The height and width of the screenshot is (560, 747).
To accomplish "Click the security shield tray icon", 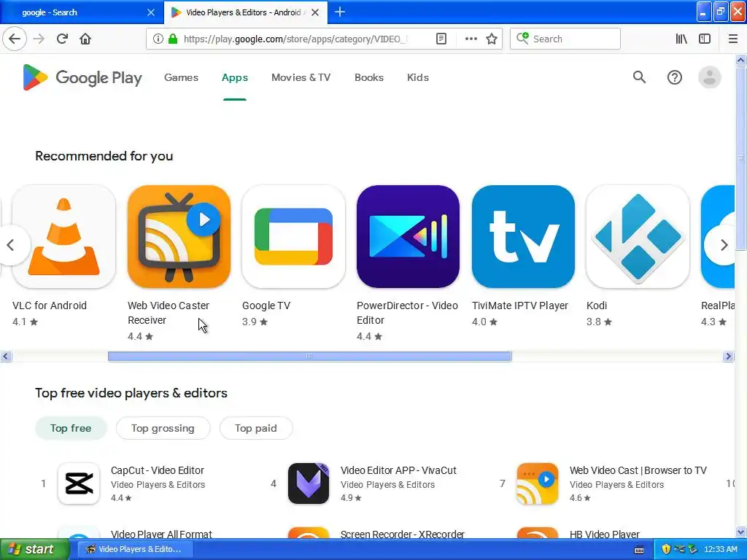I will [x=665, y=549].
